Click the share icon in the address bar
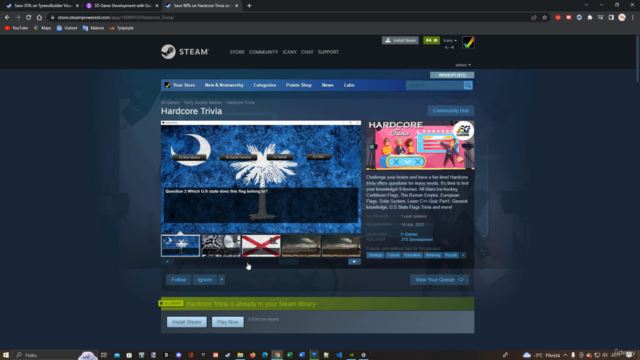This screenshot has height=360, width=640. coord(534,18)
